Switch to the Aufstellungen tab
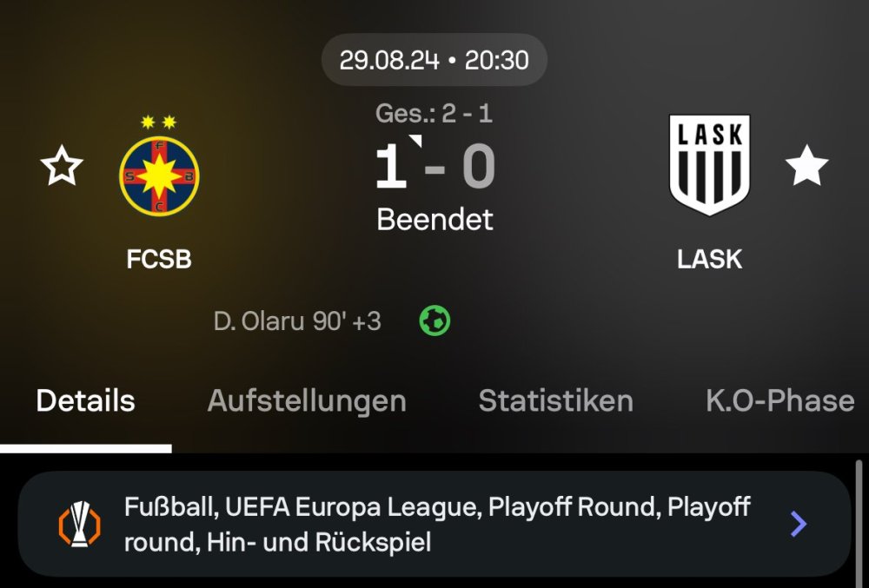Image resolution: width=869 pixels, height=588 pixels. click(307, 401)
